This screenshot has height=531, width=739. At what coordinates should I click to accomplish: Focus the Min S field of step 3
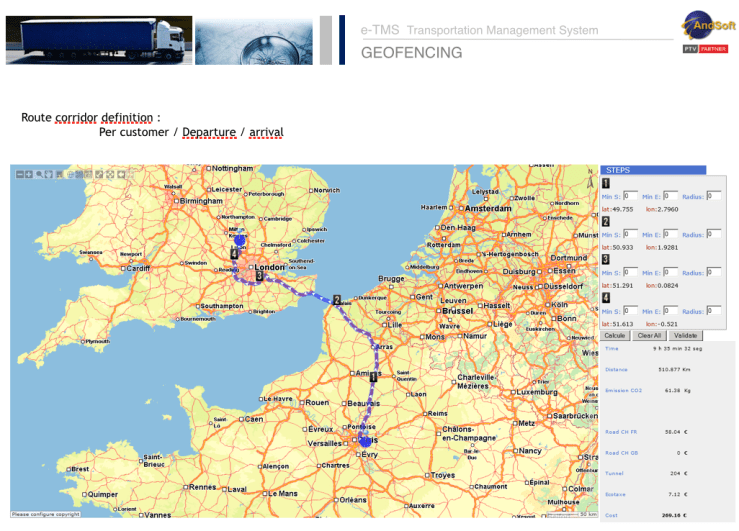[629, 272]
